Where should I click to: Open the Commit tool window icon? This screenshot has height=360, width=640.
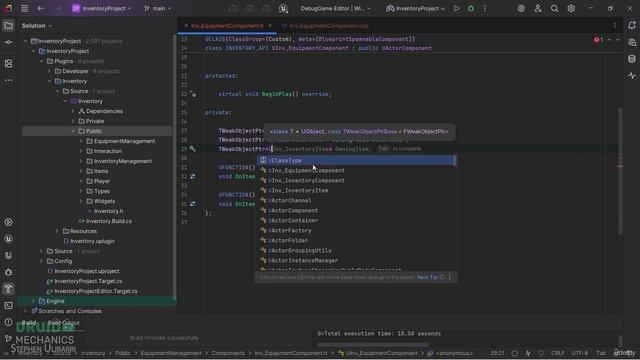tap(8, 42)
